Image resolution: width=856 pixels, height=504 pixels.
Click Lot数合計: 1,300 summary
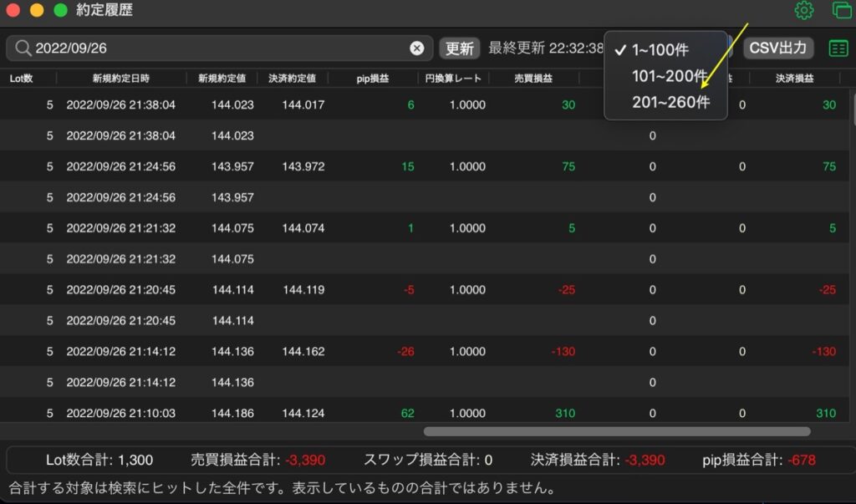click(x=99, y=461)
